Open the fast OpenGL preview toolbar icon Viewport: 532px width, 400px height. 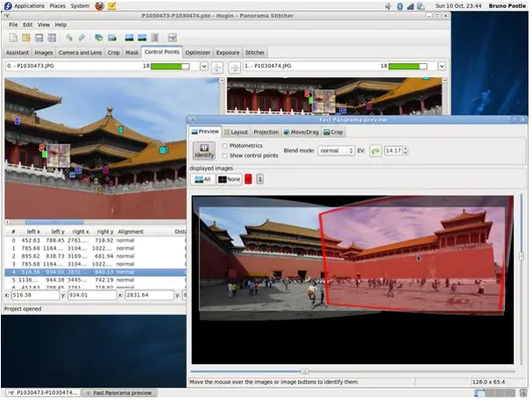(x=142, y=38)
